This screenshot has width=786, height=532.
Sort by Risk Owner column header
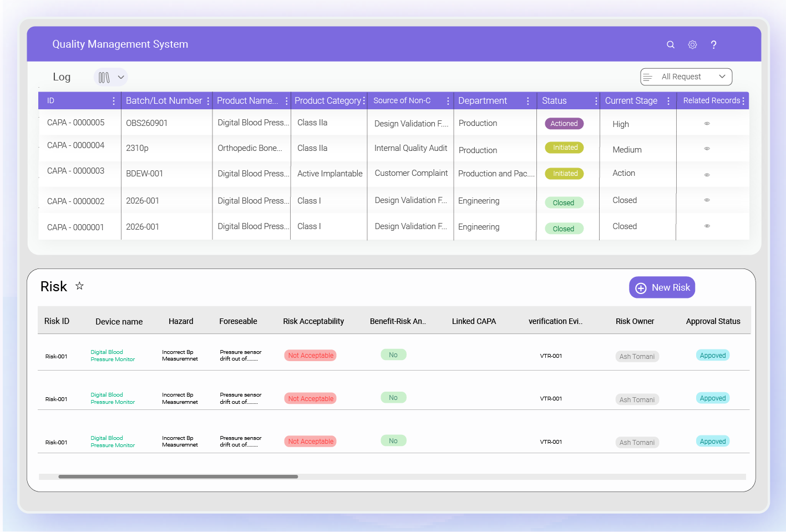coord(635,321)
